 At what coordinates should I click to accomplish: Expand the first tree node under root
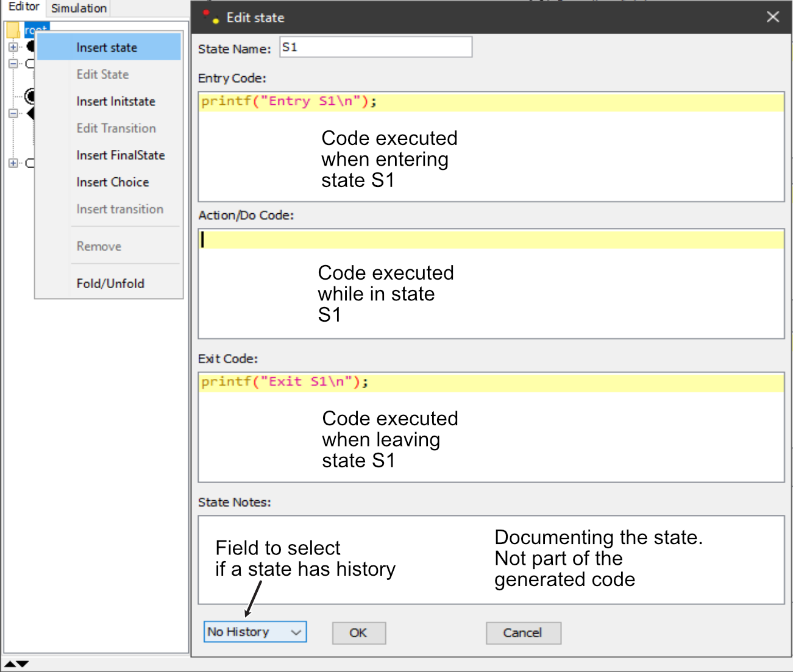point(13,47)
